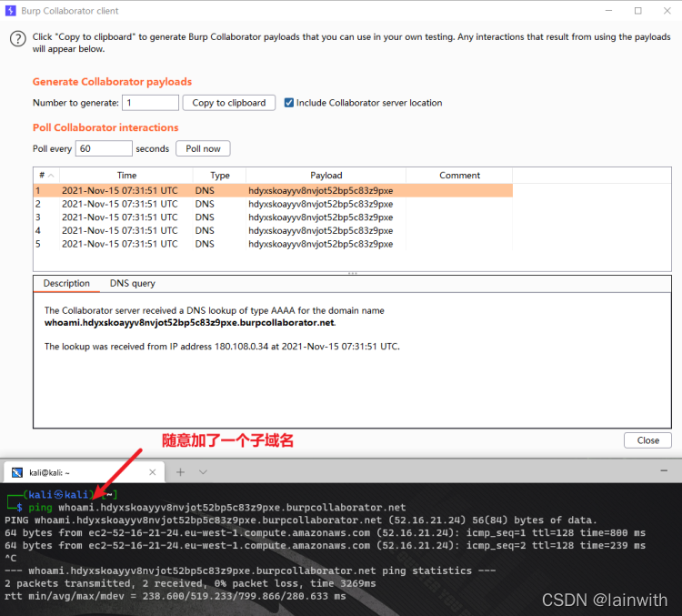Click the Burp Collaborator app icon

10,11
